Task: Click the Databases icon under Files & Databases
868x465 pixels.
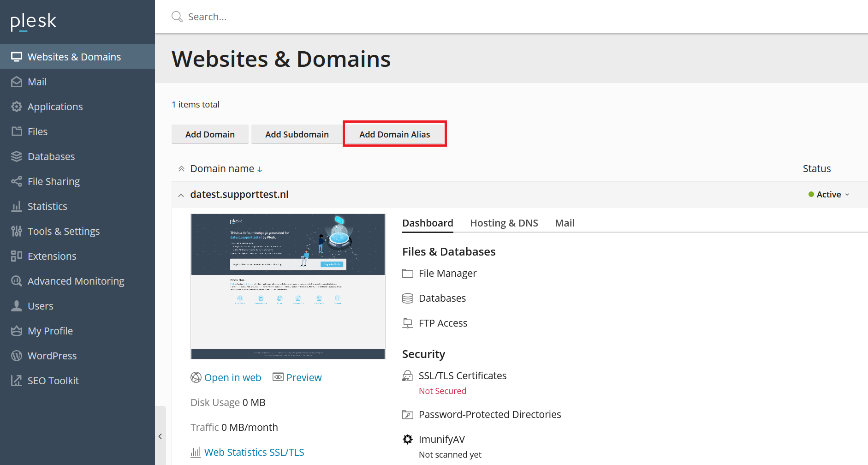Action: [x=408, y=298]
